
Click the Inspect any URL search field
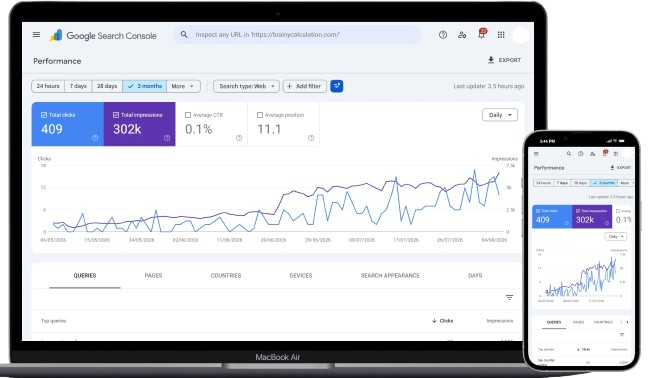(x=297, y=34)
